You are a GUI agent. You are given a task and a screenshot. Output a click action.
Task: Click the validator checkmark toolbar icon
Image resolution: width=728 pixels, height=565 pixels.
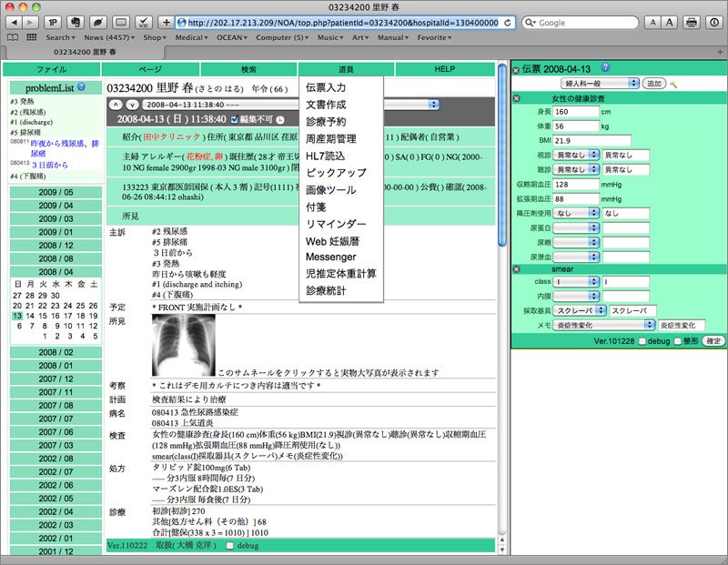[x=144, y=22]
